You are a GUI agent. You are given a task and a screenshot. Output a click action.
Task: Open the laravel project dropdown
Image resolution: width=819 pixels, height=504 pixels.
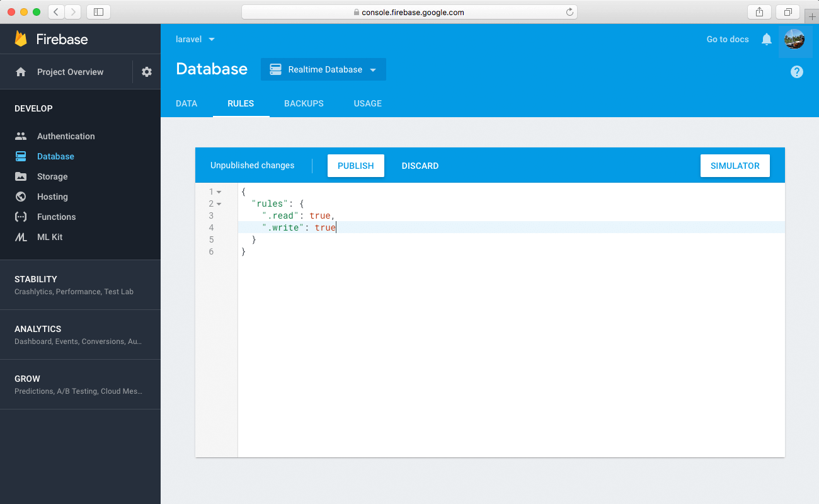click(x=195, y=39)
